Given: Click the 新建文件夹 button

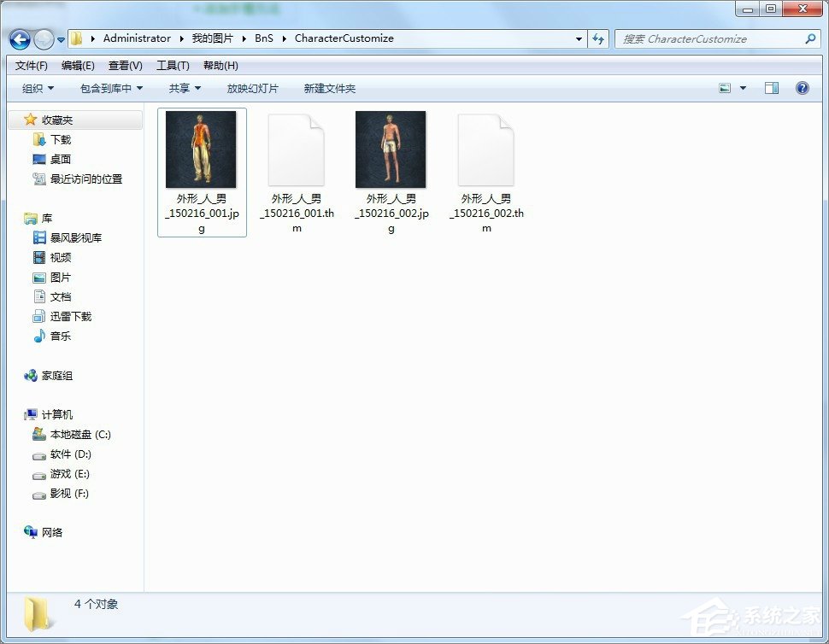Looking at the screenshot, I should [329, 89].
